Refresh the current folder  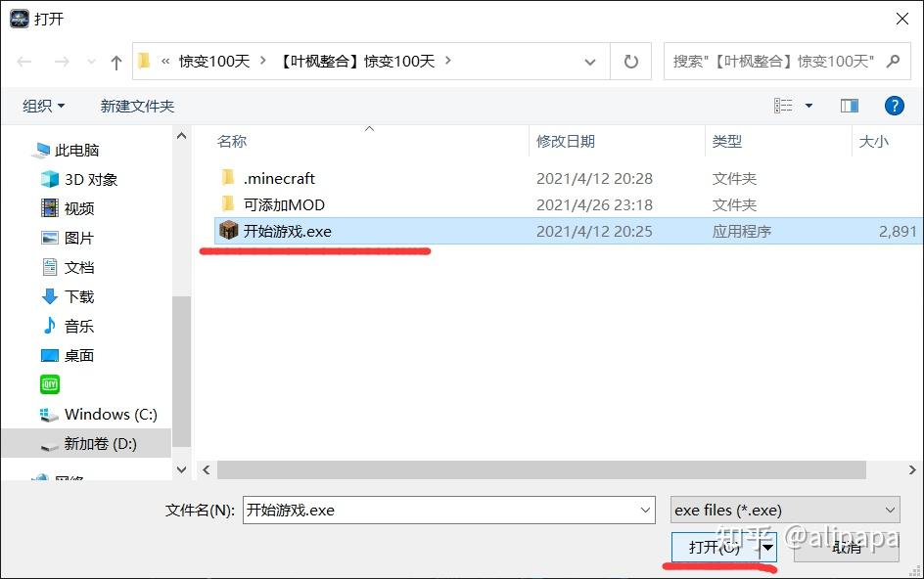630,62
